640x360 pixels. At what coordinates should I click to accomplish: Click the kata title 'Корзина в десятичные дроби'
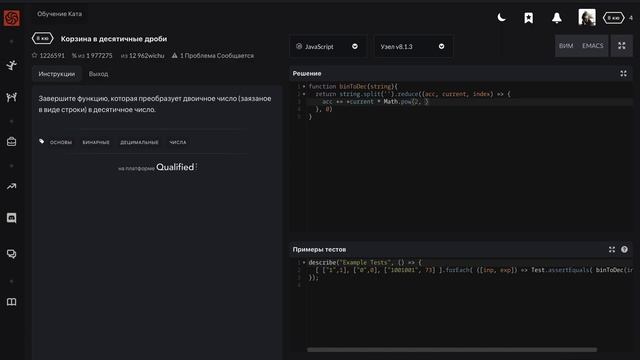pyautogui.click(x=114, y=39)
